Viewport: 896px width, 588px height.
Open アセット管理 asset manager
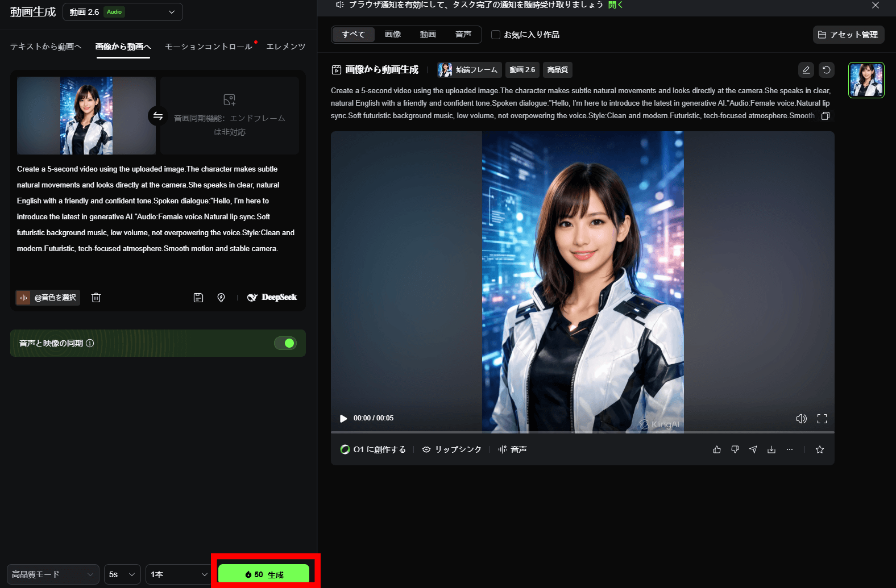(x=848, y=35)
